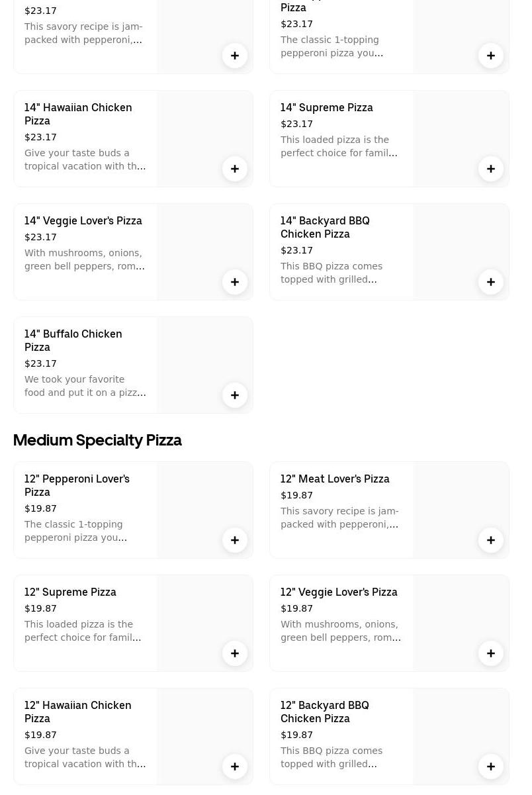Select the 12" Supreme Pizza name

coord(70,592)
